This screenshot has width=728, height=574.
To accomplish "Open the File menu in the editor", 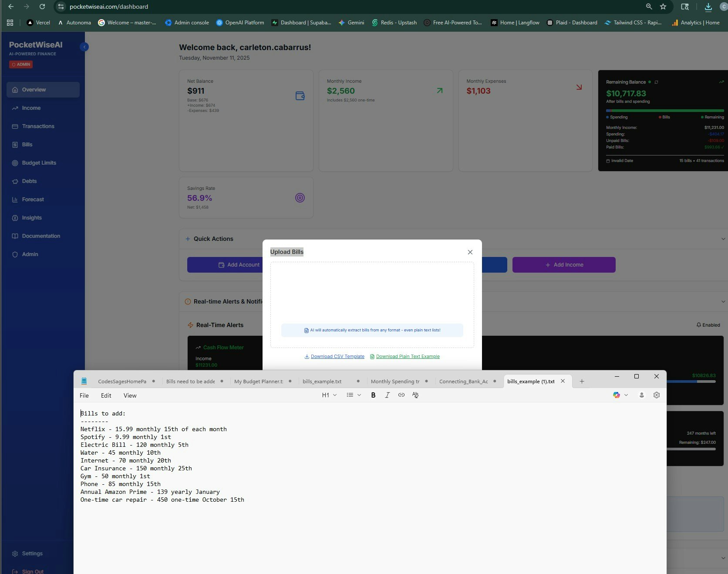I will point(84,395).
